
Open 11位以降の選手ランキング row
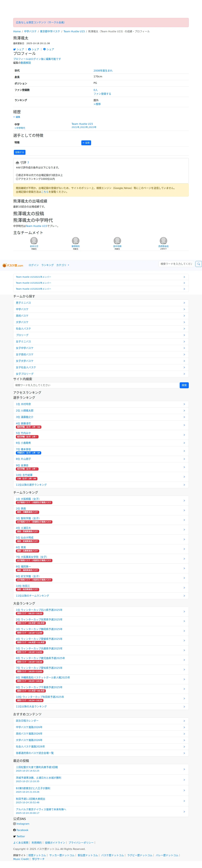coord(101,485)
